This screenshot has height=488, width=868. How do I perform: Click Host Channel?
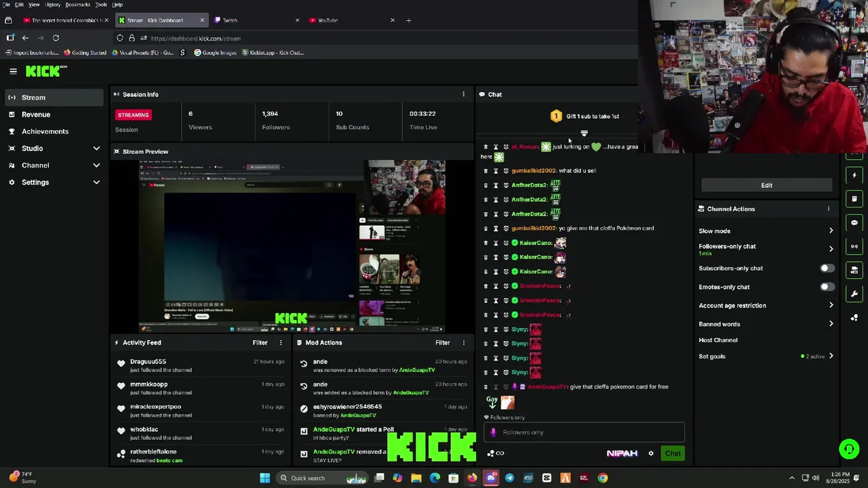pyautogui.click(x=718, y=340)
